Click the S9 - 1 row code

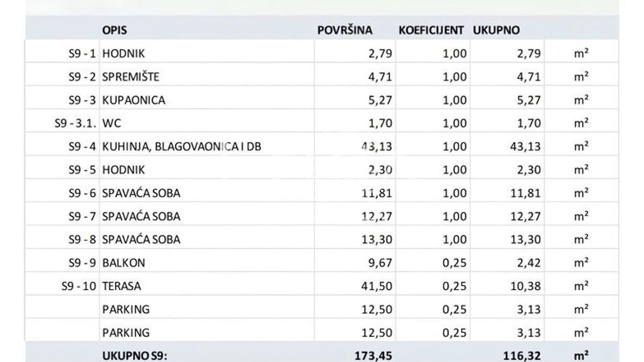tap(82, 54)
